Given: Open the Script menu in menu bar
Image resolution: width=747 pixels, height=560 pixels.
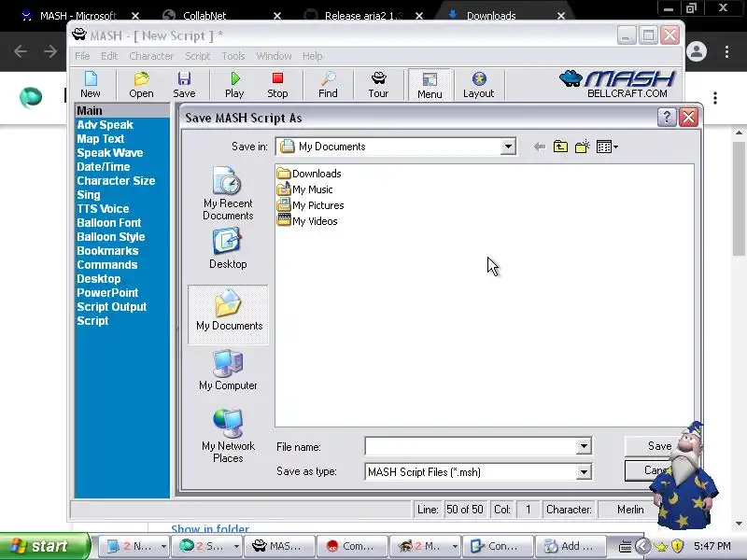Looking at the screenshot, I should tap(197, 56).
